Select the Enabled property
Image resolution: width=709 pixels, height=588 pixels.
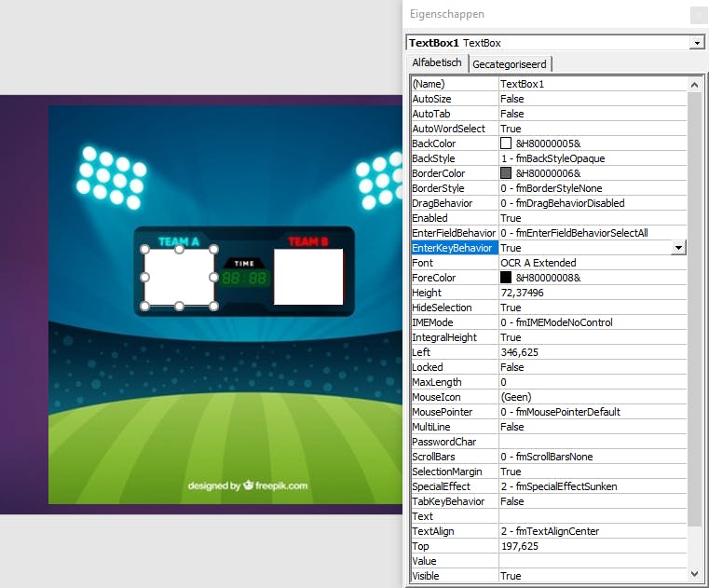click(455, 218)
